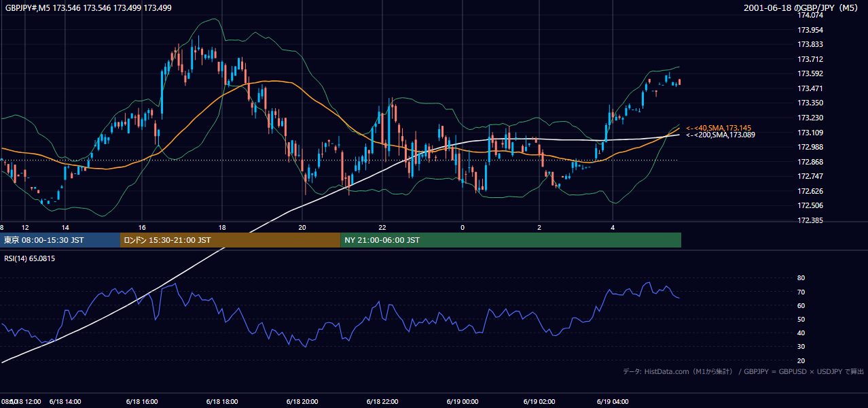The image size is (868, 408).
Task: Click the bottom date label 6/18 20:00
Action: coord(302,401)
